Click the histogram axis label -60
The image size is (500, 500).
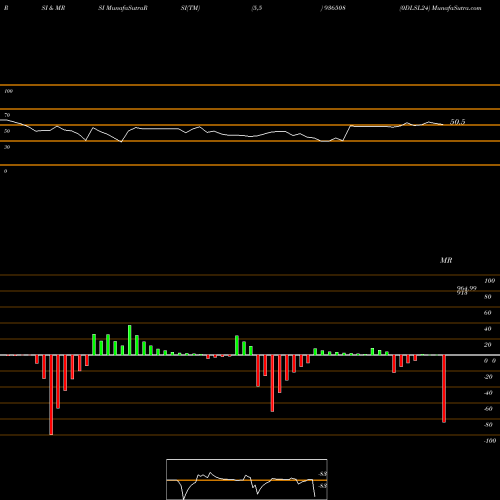(488, 409)
